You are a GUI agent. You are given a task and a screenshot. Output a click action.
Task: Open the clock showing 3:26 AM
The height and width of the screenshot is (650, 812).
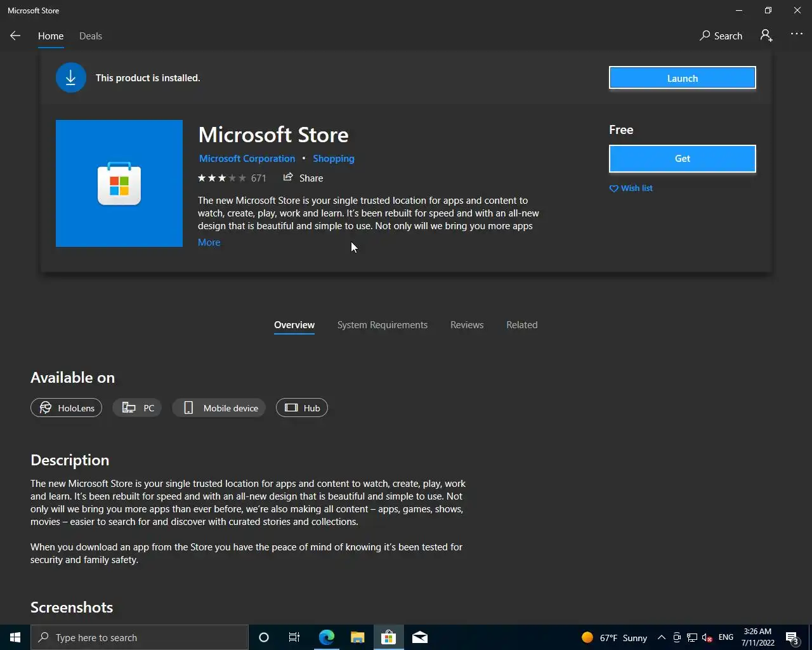click(758, 637)
